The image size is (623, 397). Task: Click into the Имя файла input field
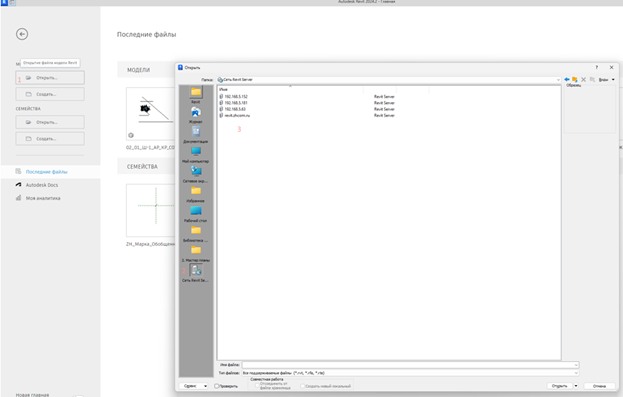(x=410, y=365)
